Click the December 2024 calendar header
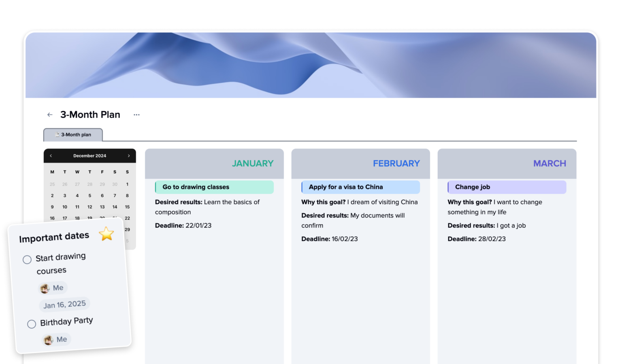The image size is (622, 364). pyautogui.click(x=89, y=156)
